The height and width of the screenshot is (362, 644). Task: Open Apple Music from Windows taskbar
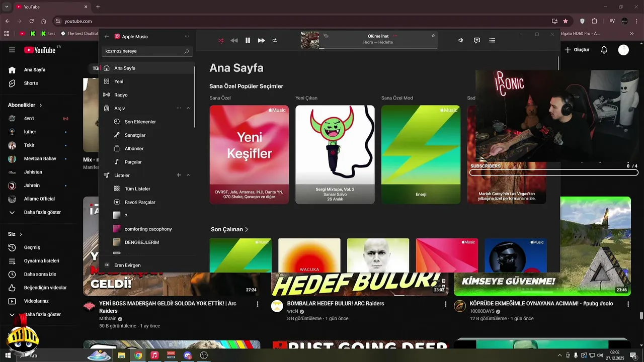pos(154,355)
